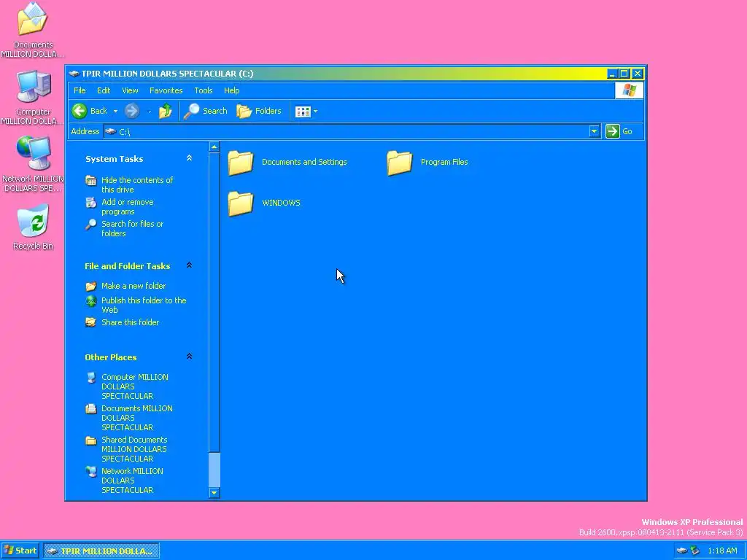
Task: Click Search for files or folders link
Action: 132,228
